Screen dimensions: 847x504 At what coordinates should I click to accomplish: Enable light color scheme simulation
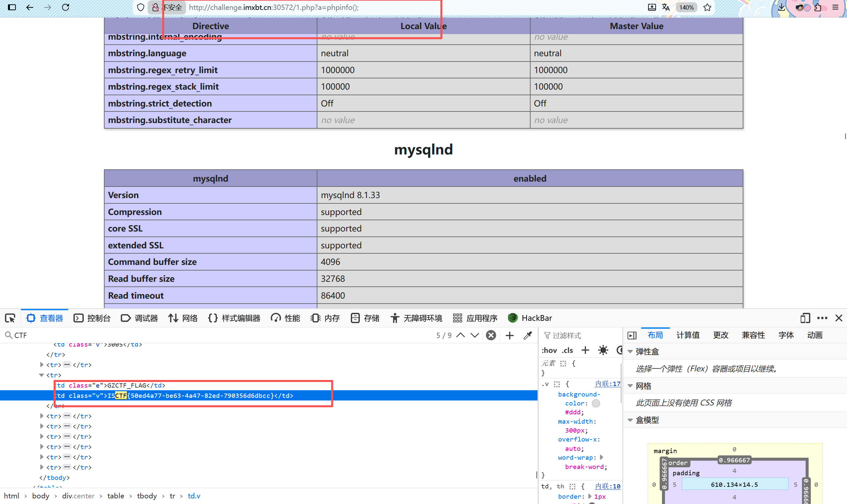point(603,350)
